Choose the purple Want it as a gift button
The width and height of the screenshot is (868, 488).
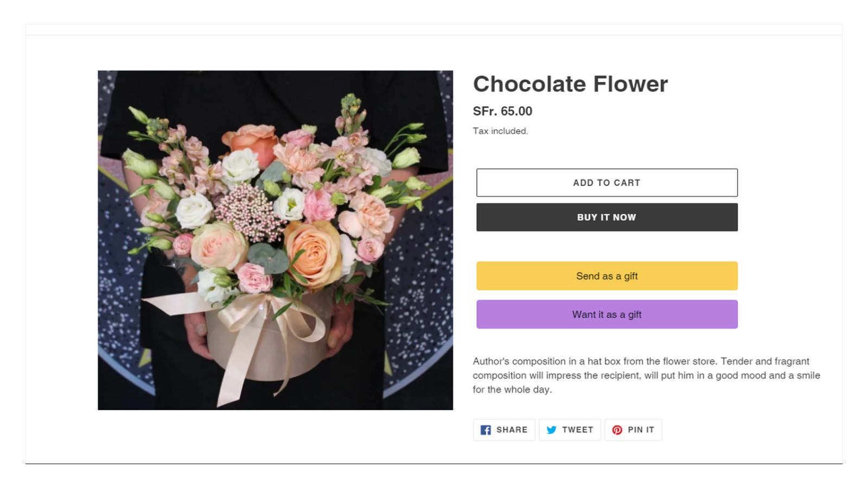[x=607, y=314]
